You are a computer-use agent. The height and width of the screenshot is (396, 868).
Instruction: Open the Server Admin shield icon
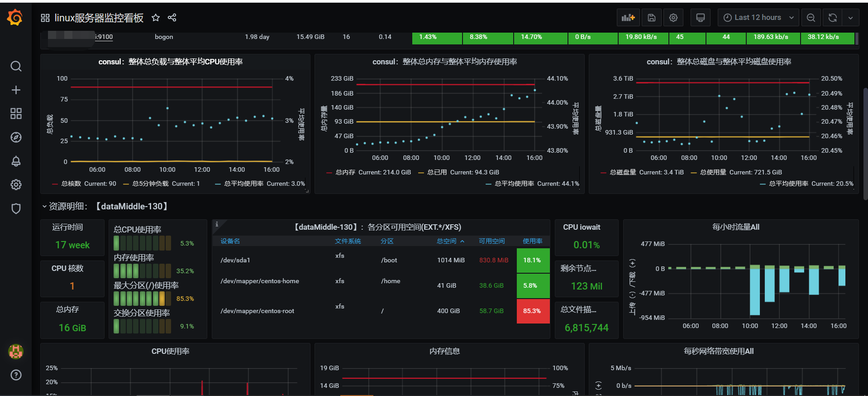(16, 208)
